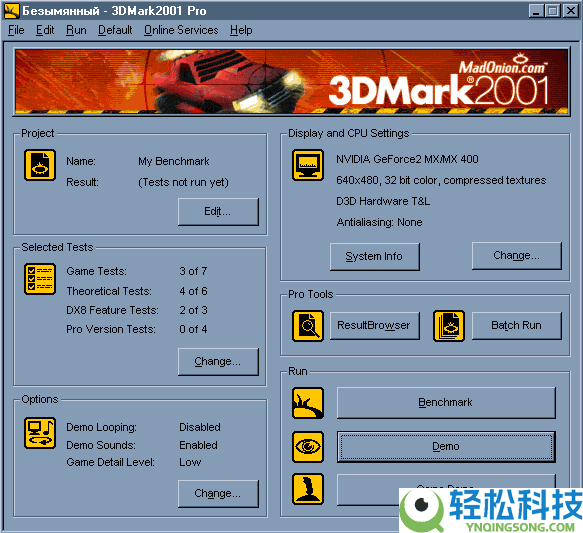
Task: Launch the ResultBrowser button
Action: point(374,326)
